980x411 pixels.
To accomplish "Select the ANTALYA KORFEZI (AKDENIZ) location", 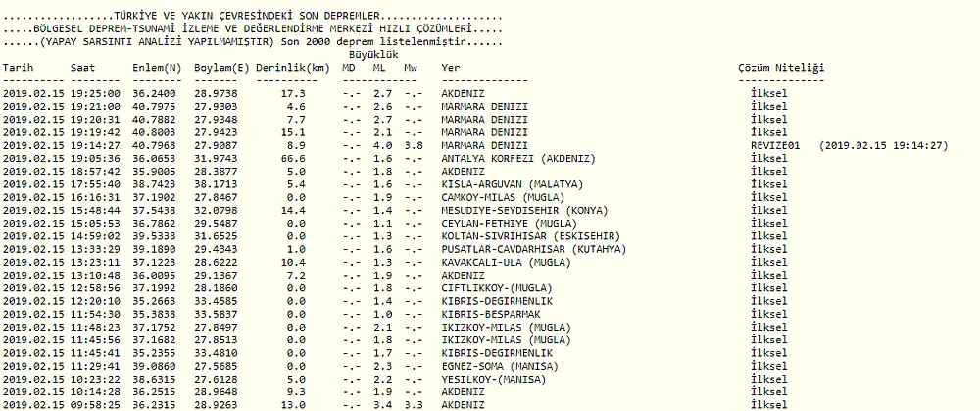I will click(511, 158).
